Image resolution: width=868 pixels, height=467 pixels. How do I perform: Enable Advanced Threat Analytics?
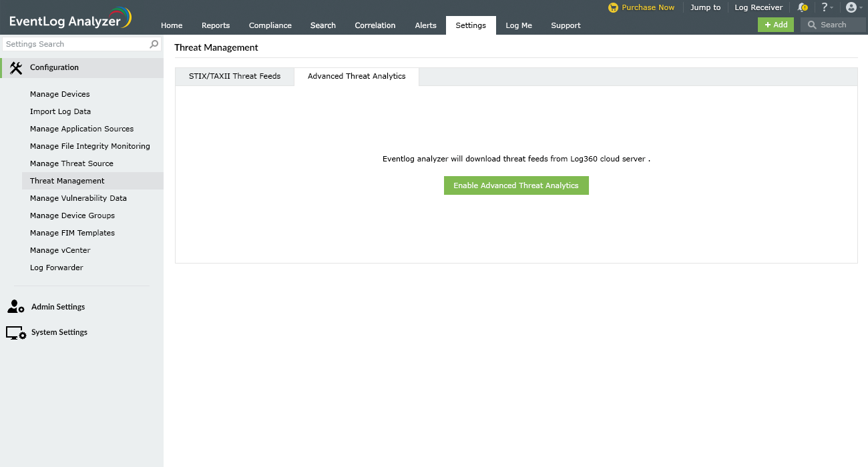(x=515, y=185)
